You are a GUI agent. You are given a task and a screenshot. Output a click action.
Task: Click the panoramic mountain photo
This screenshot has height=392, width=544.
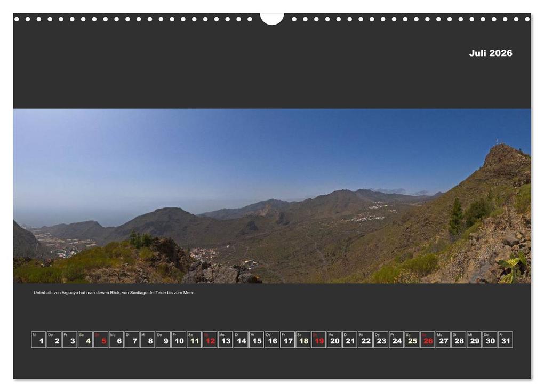272,197
